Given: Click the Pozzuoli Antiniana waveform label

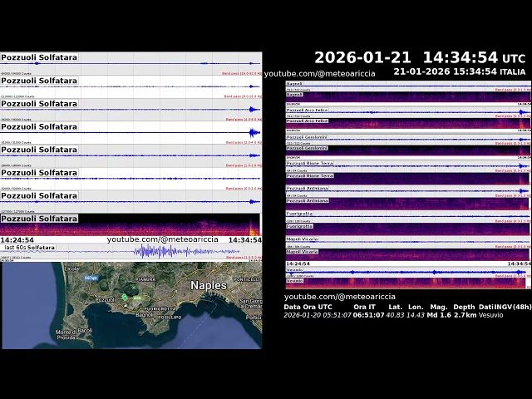Looking at the screenshot, I should click(307, 189).
